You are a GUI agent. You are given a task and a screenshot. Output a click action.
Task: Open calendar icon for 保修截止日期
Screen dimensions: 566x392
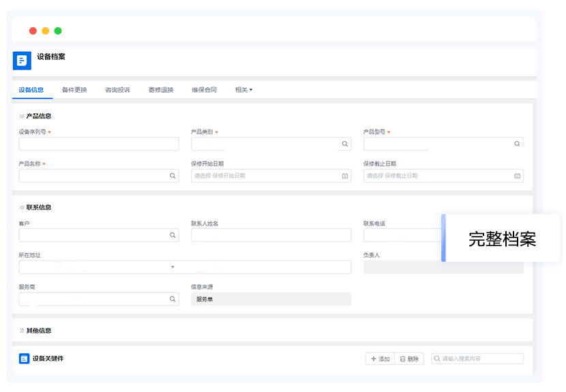517,176
